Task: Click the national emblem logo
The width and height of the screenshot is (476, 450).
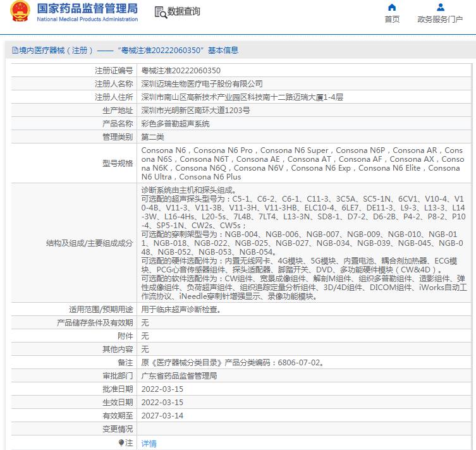Action: pos(20,11)
